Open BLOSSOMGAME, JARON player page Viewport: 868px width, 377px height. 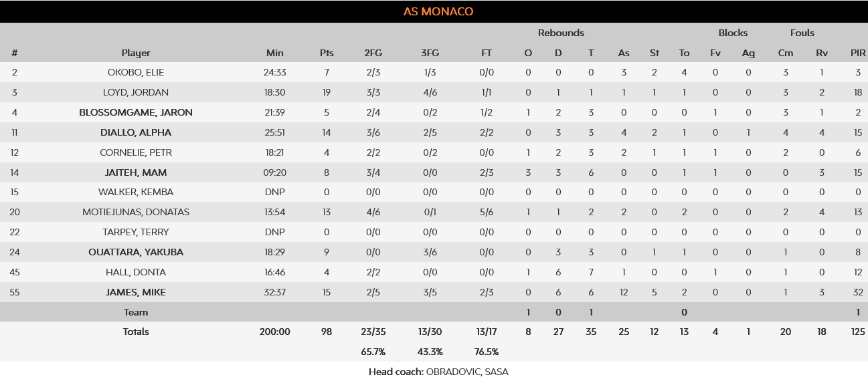(136, 112)
